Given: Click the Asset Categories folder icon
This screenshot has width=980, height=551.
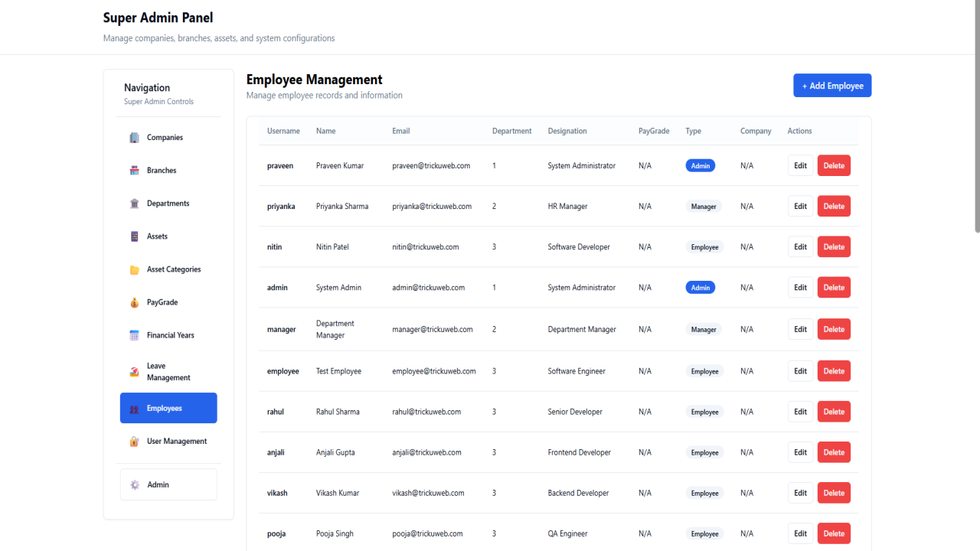Looking at the screenshot, I should pos(135,269).
